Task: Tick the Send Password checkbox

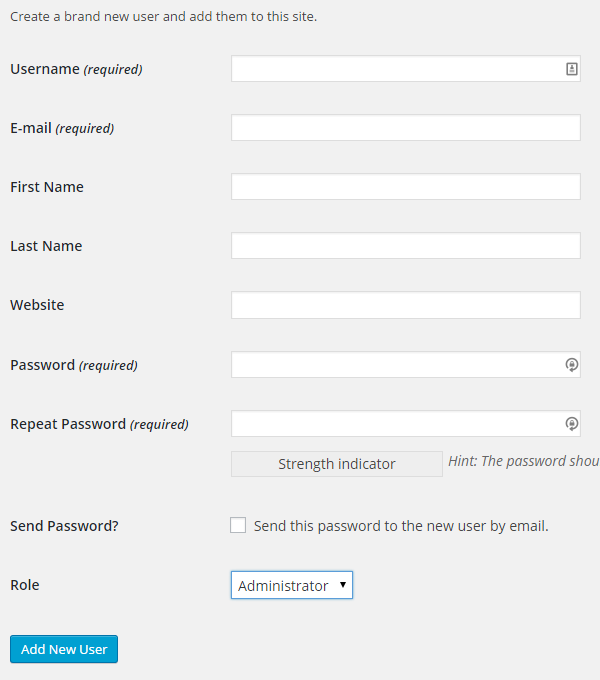Action: [x=238, y=525]
